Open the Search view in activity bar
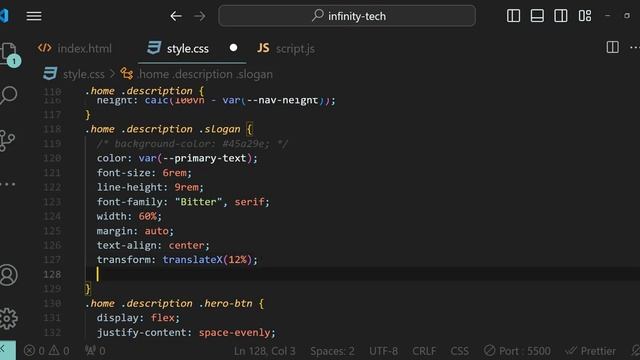 tap(9, 96)
